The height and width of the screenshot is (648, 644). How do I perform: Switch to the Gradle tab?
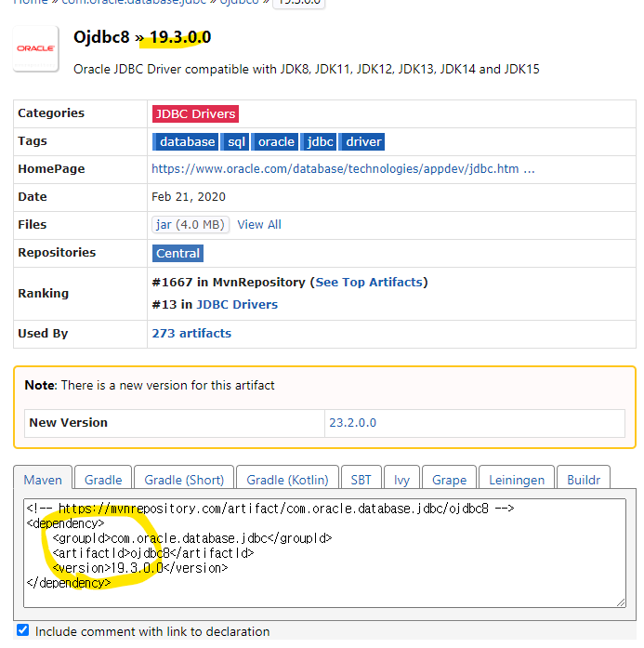click(103, 480)
